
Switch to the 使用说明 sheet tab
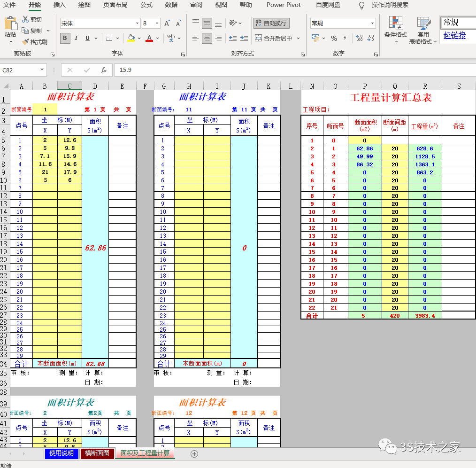tap(61, 453)
